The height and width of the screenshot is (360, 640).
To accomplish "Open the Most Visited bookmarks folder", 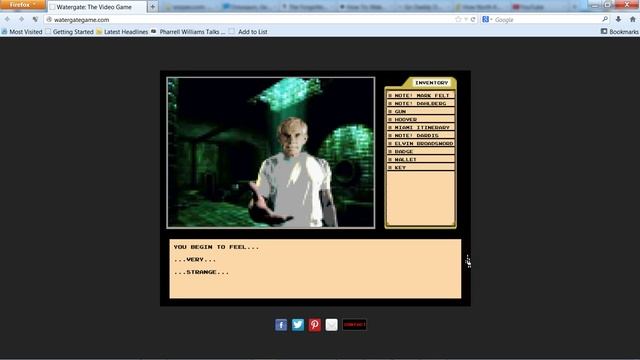I will click(22, 31).
